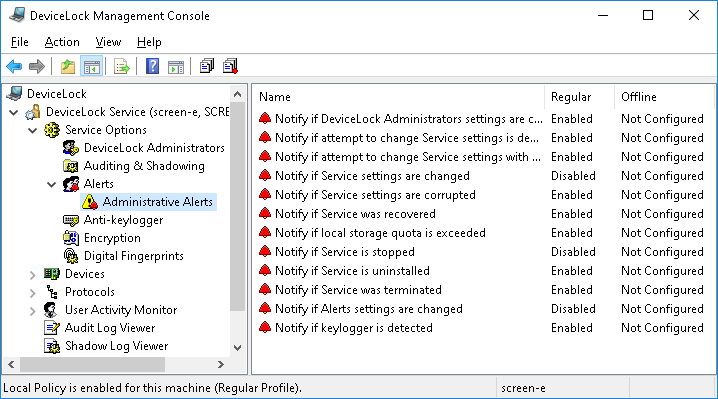This screenshot has width=718, height=399.
Task: Open Help via the blue question-mark icon
Action: coord(152,67)
